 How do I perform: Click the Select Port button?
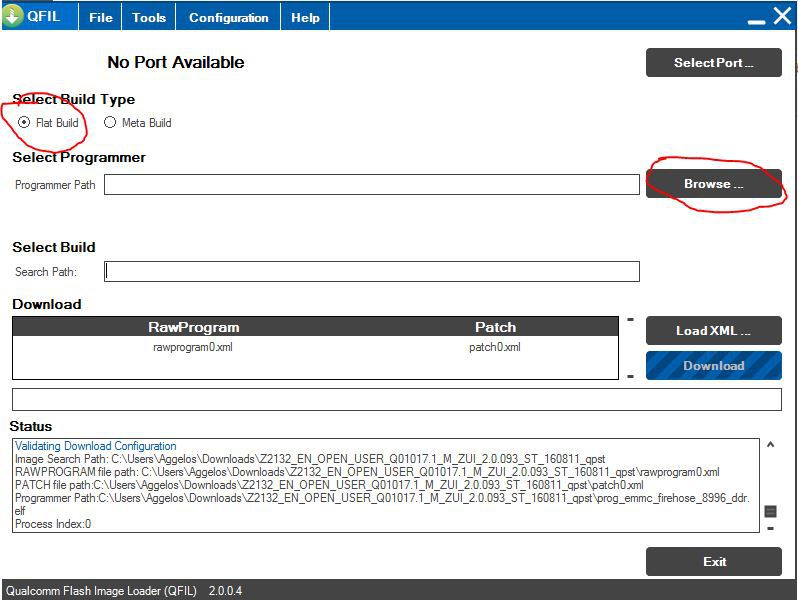(714, 63)
